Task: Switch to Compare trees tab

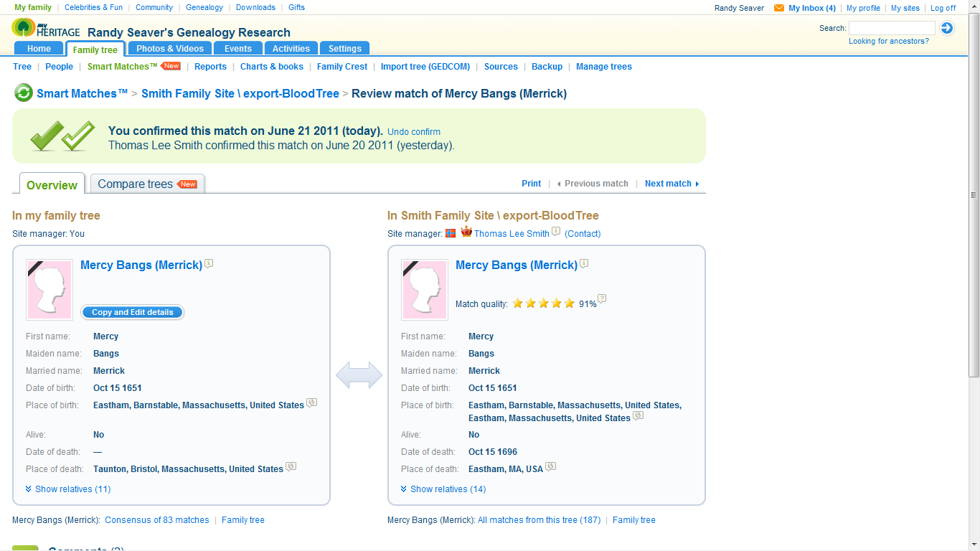Action: pos(147,184)
